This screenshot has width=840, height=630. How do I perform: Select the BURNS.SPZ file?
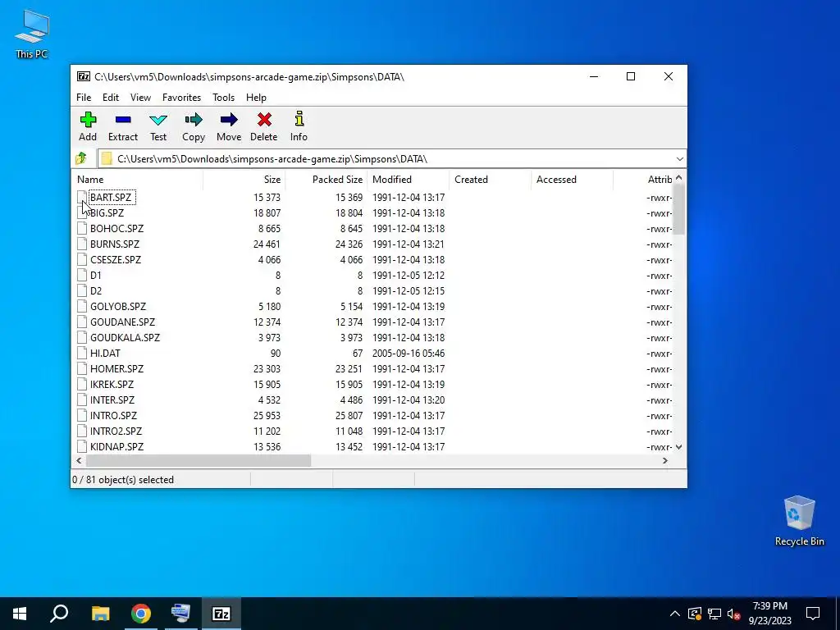coord(115,244)
